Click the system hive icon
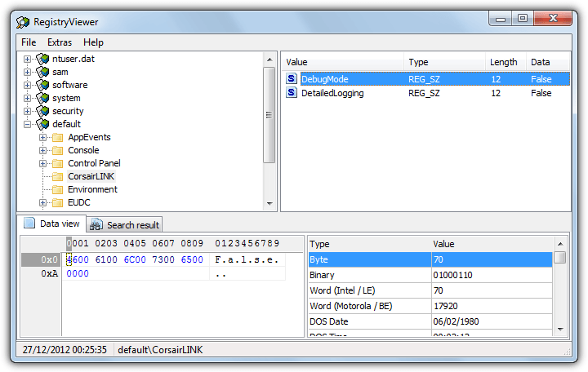 [42, 98]
